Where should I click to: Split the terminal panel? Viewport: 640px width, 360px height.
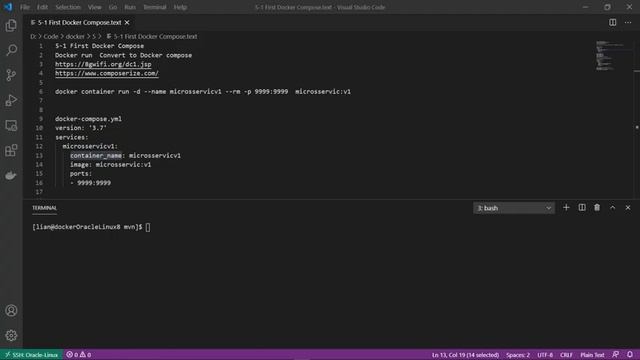pyautogui.click(x=582, y=208)
